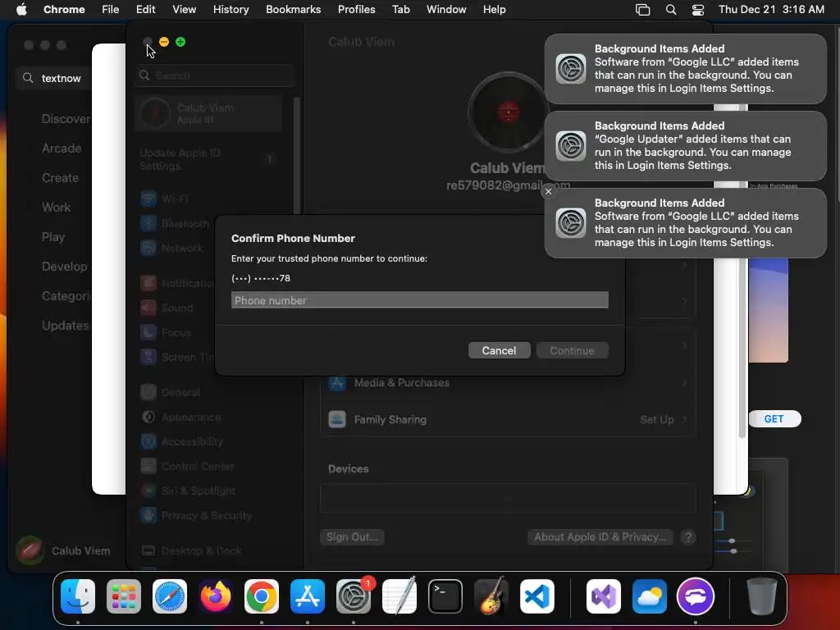This screenshot has height=630, width=840.
Task: Open the purple TextNow dock icon
Action: (696, 596)
